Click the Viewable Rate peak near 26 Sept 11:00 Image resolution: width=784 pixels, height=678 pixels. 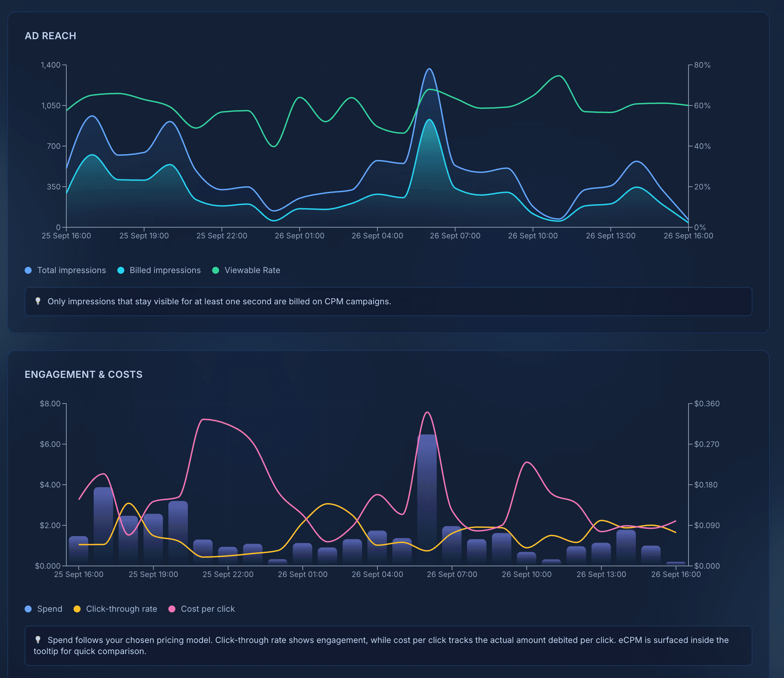[559, 76]
